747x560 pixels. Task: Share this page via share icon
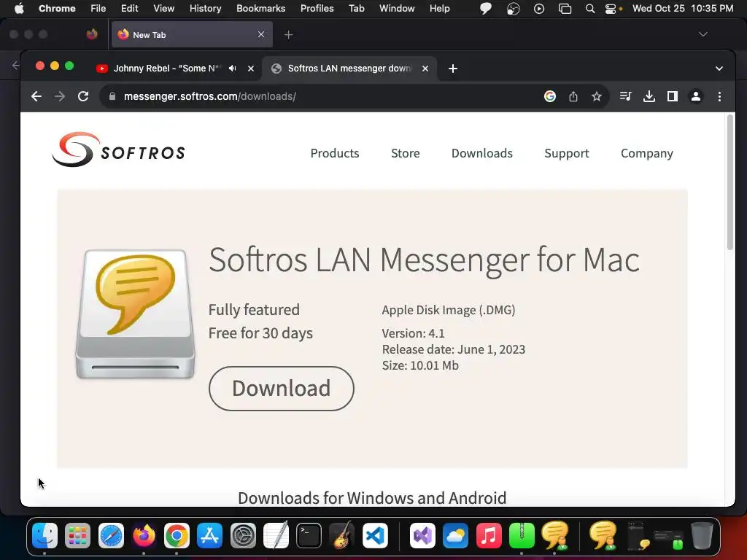(x=573, y=96)
